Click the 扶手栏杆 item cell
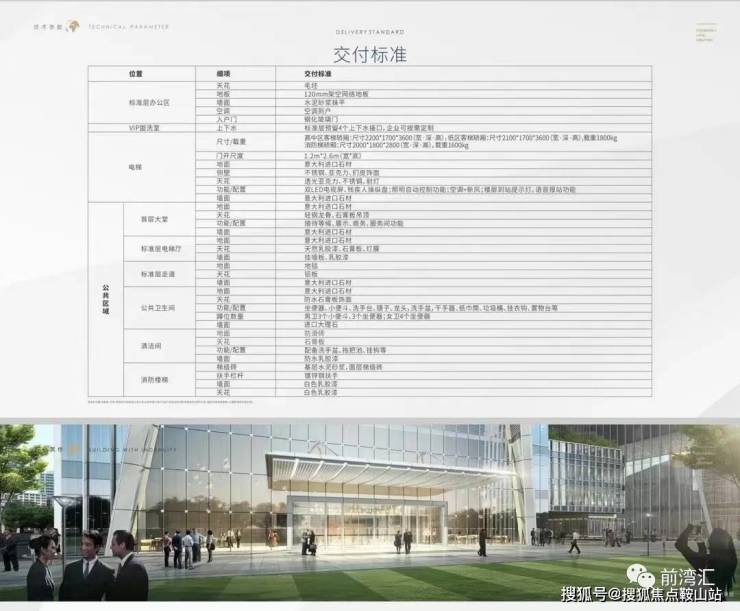Screen dimensions: 740x611 230,376
